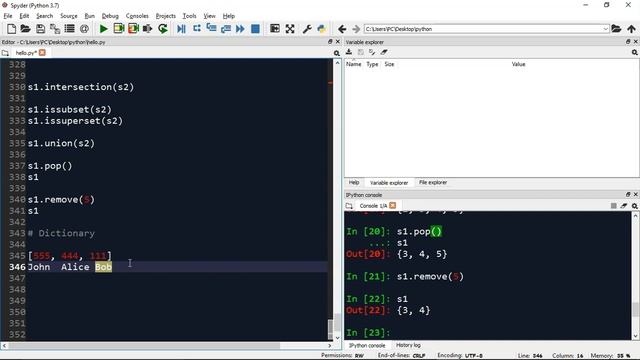Browse for a working directory folder icon
Viewport: 640px width, 360px height.
click(616, 29)
